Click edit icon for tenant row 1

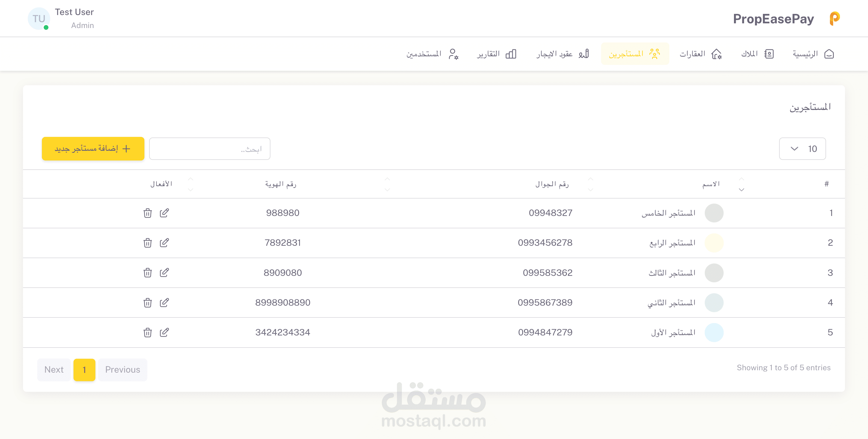point(164,213)
